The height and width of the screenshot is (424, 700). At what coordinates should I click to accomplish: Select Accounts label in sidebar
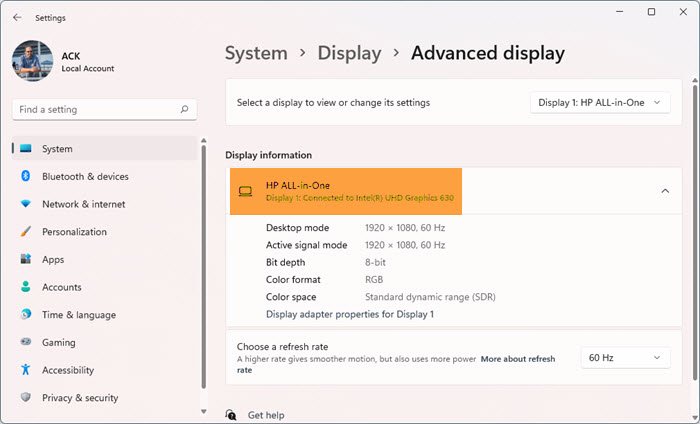62,287
